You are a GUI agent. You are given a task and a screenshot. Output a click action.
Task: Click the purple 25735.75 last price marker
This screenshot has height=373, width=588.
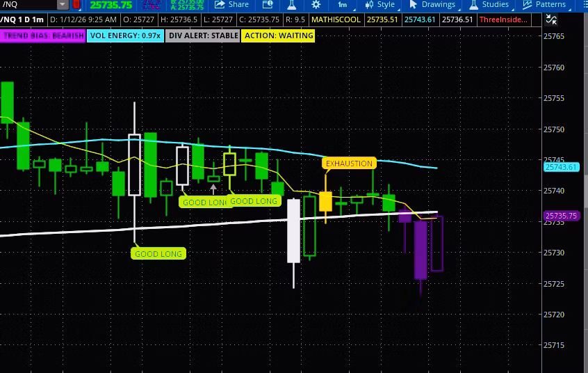coord(561,216)
